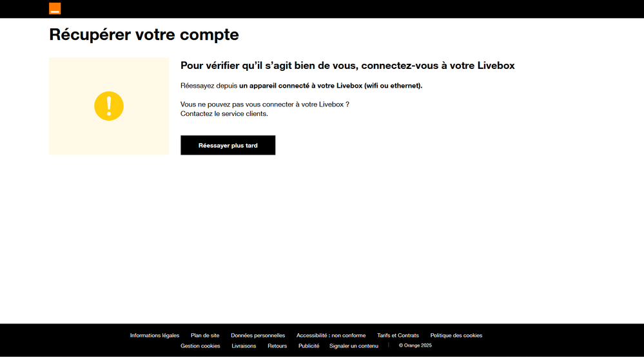
Task: Open the Plan de site link
Action: click(205, 335)
